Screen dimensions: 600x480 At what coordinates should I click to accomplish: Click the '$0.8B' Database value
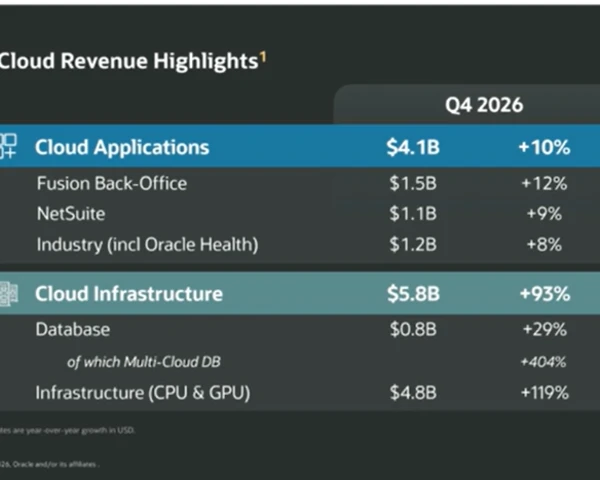click(413, 329)
